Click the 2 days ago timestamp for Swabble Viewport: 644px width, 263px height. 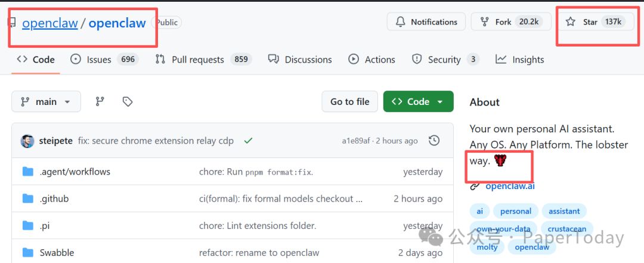[x=420, y=253]
